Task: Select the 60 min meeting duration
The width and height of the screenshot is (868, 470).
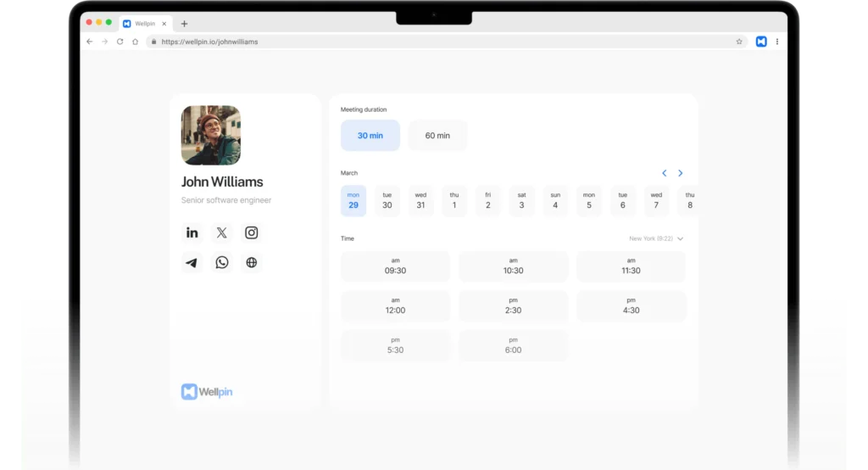Action: click(437, 136)
